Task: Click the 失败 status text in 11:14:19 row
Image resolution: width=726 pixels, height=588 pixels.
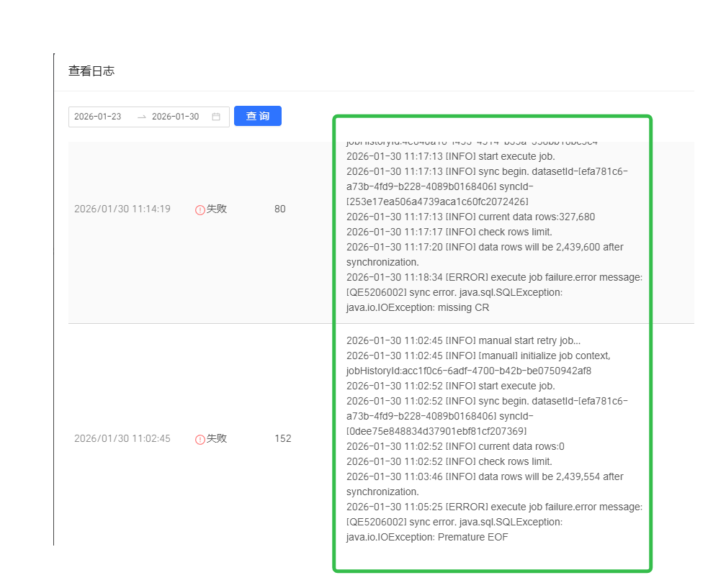Action: [217, 209]
